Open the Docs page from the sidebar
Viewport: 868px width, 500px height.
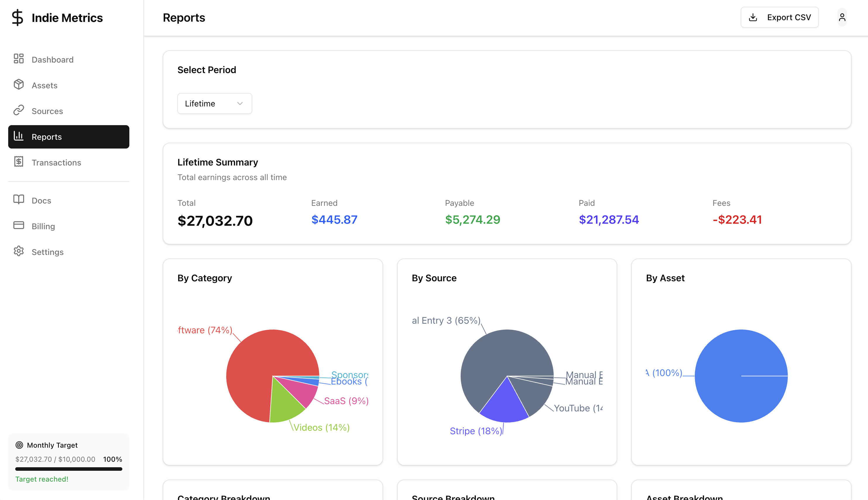41,200
